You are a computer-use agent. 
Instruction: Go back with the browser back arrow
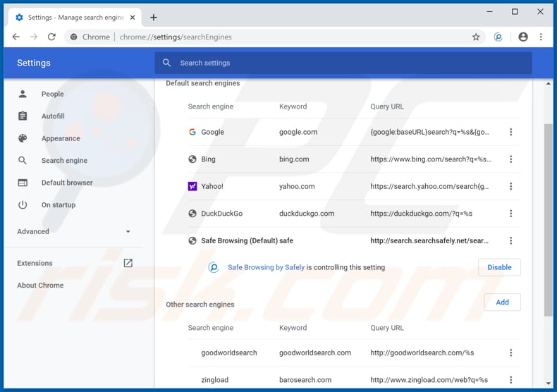[16, 37]
